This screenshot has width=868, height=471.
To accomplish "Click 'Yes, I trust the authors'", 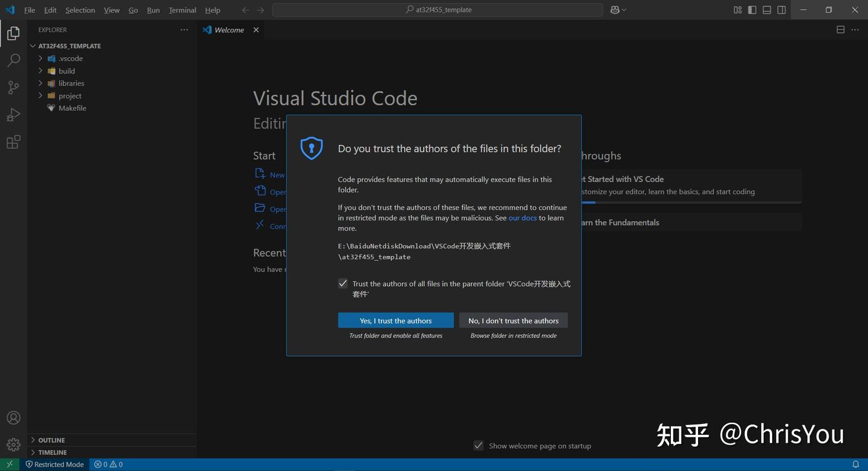I will tap(395, 320).
